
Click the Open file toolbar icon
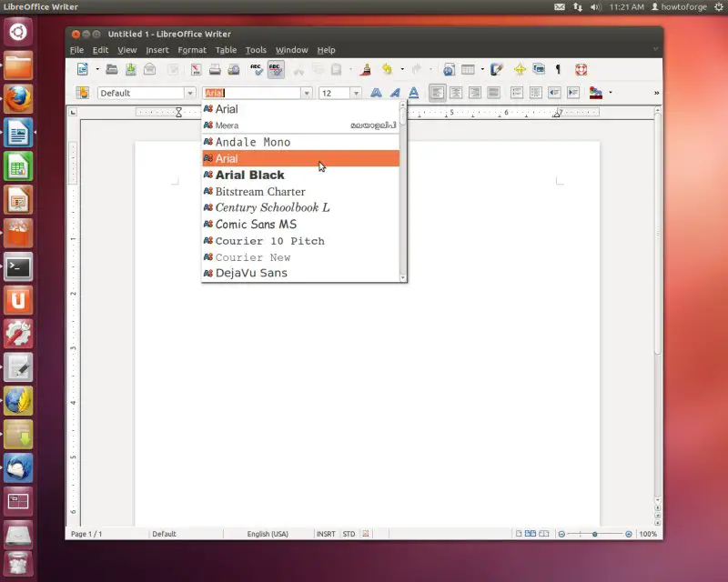[x=111, y=70]
